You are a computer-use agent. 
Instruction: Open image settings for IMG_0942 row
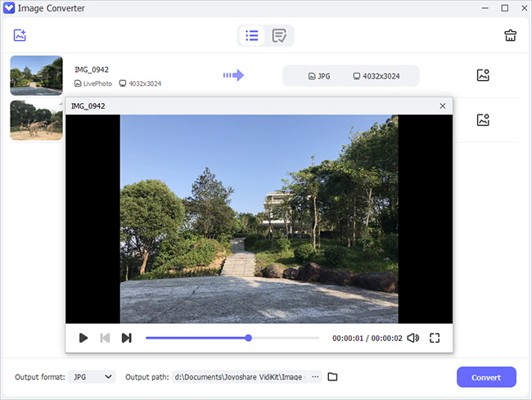point(483,75)
